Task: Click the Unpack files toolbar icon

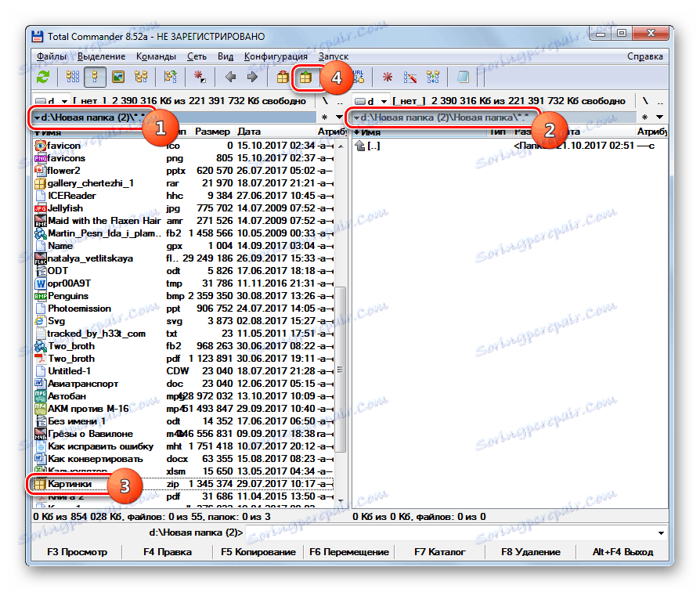Action: [305, 78]
